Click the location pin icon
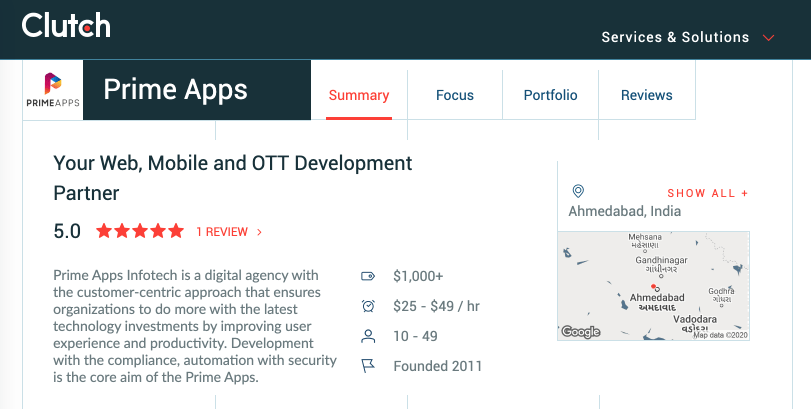Image resolution: width=811 pixels, height=409 pixels. (577, 192)
